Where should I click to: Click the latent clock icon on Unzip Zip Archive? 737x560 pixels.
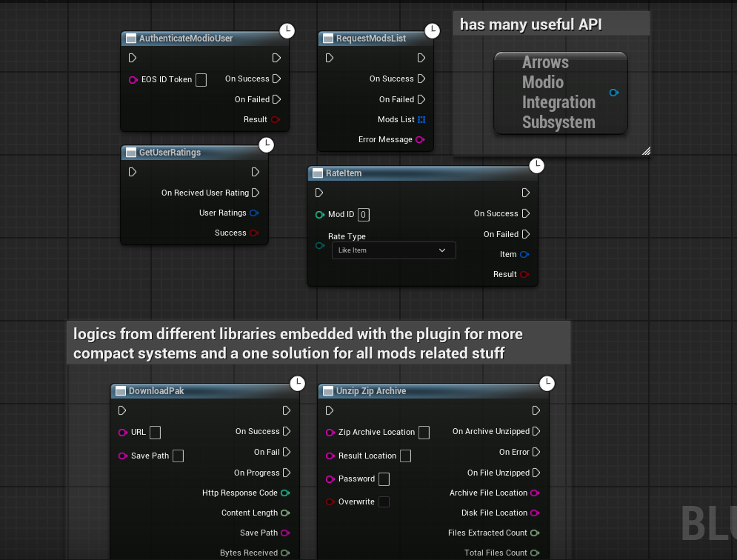[x=547, y=383]
